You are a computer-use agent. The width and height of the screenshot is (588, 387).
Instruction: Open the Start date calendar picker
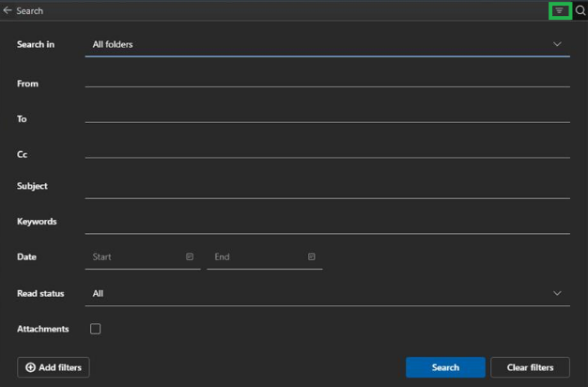[190, 256]
